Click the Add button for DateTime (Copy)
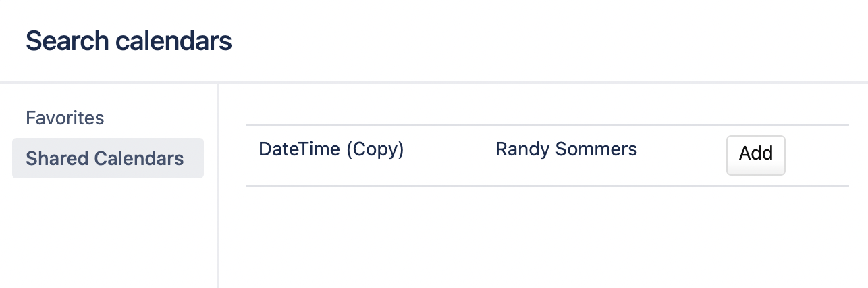The width and height of the screenshot is (868, 288). 755,155
